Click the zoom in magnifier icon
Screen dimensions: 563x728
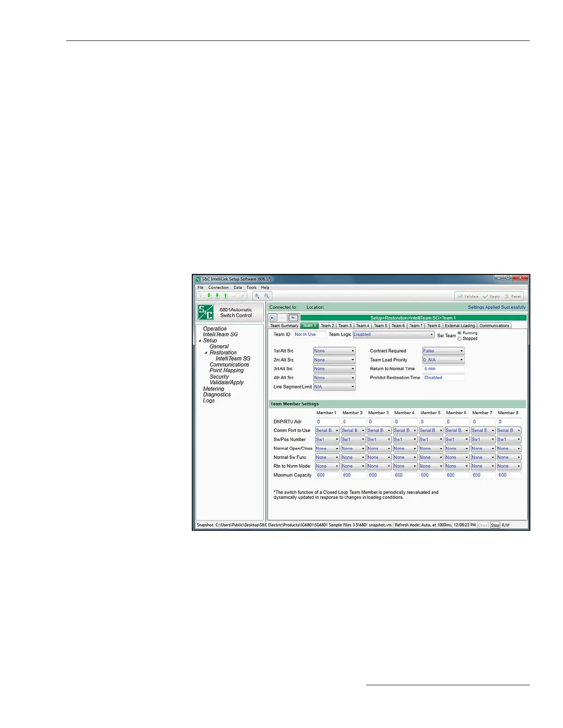257,296
